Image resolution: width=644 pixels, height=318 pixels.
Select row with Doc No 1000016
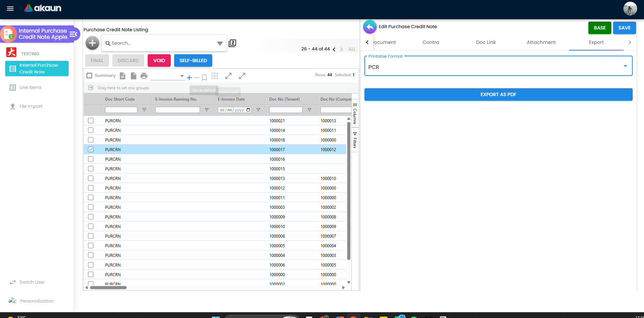(x=91, y=159)
